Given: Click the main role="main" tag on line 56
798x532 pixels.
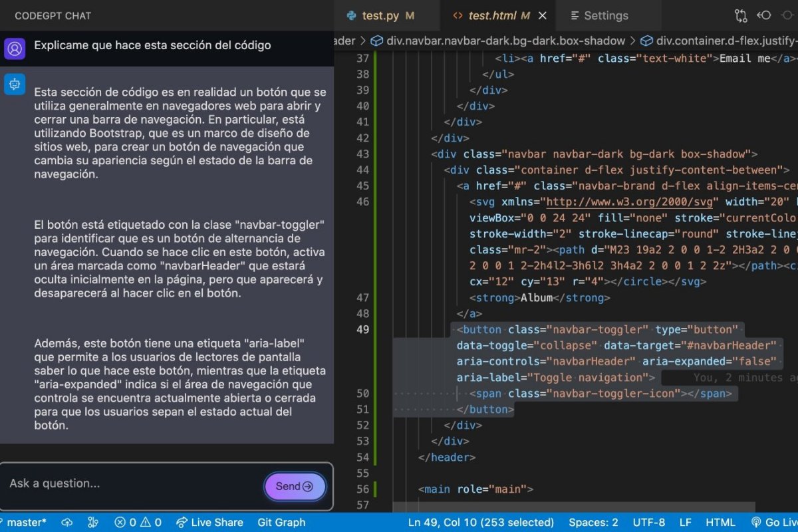Looking at the screenshot, I should tap(475, 489).
